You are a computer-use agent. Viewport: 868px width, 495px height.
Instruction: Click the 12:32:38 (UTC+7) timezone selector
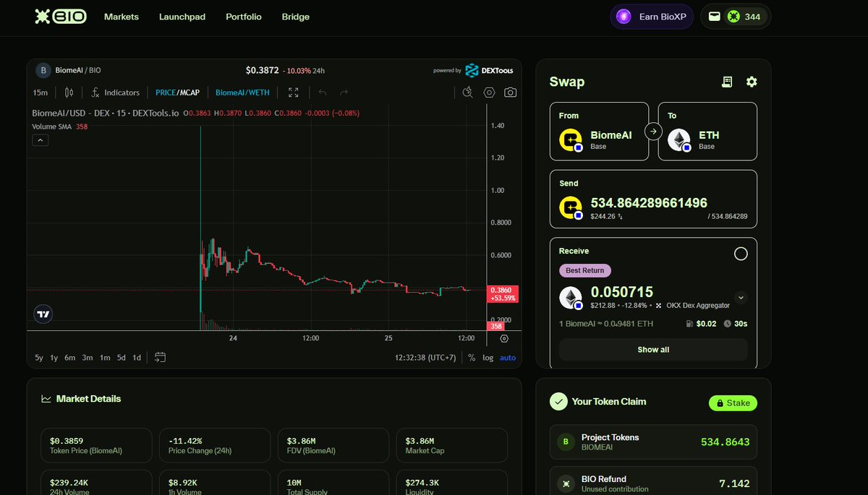pyautogui.click(x=425, y=358)
